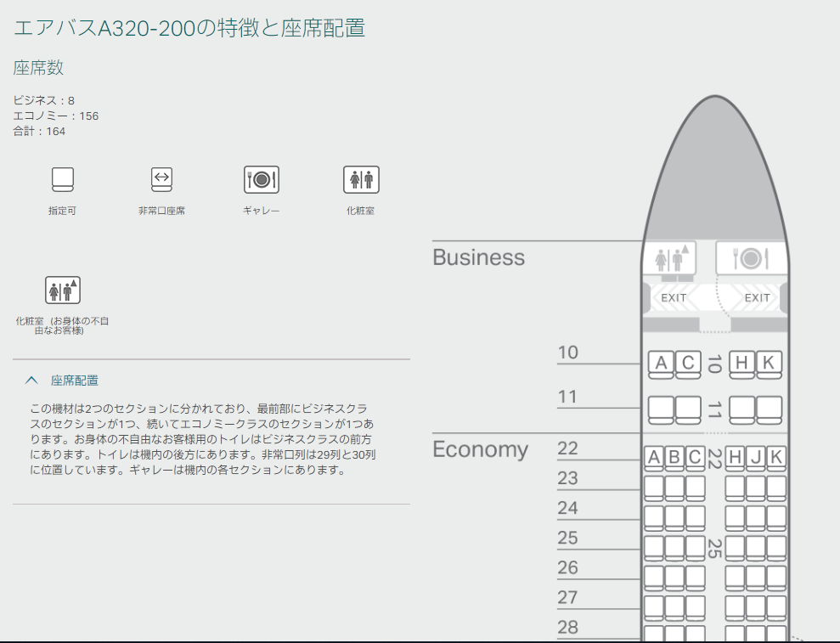Select Economy seat 27J

coord(756,608)
